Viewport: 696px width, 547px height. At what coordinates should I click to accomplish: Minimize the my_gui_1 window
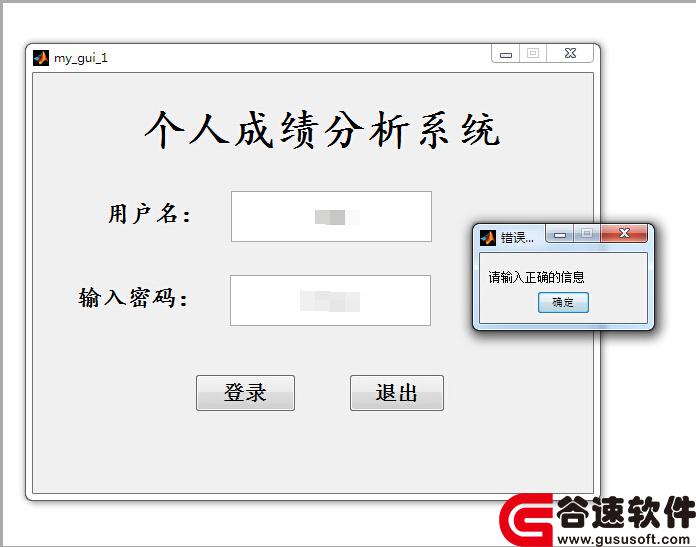506,54
